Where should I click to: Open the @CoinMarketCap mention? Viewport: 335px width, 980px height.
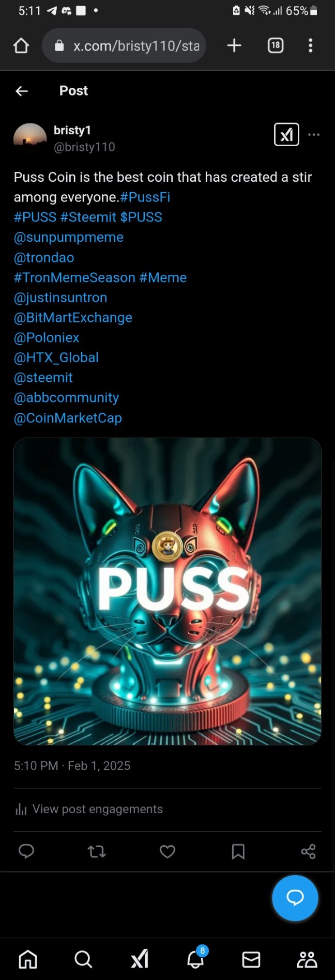tap(68, 418)
